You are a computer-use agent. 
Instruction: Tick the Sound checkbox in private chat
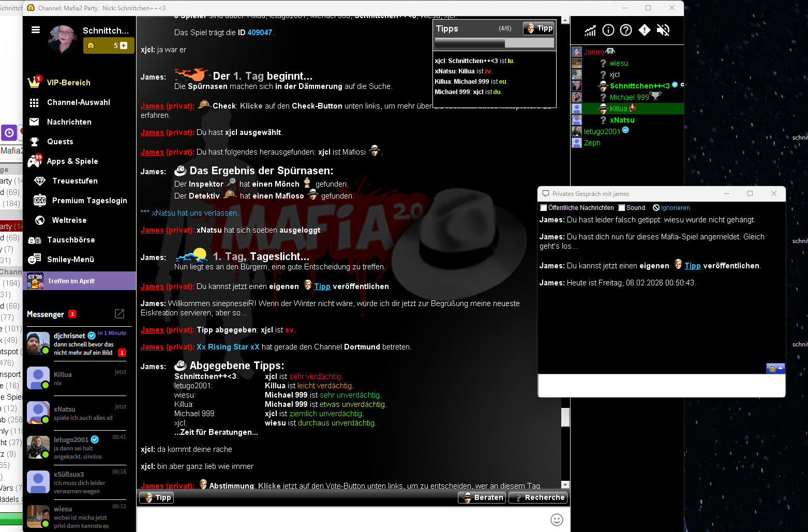coord(622,208)
